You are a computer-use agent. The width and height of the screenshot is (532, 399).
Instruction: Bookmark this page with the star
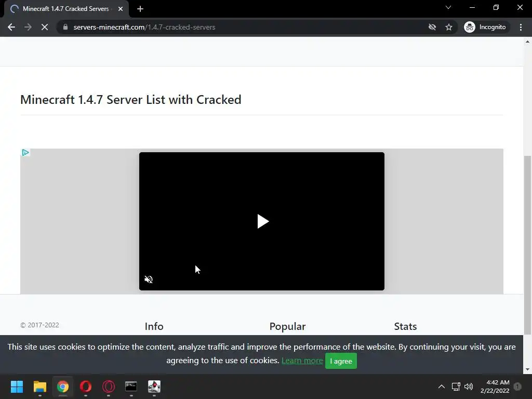point(449,27)
